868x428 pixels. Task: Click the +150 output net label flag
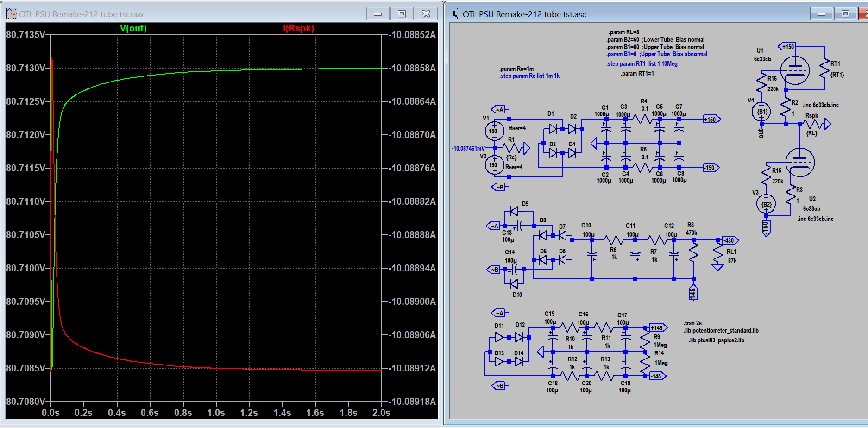coord(711,120)
